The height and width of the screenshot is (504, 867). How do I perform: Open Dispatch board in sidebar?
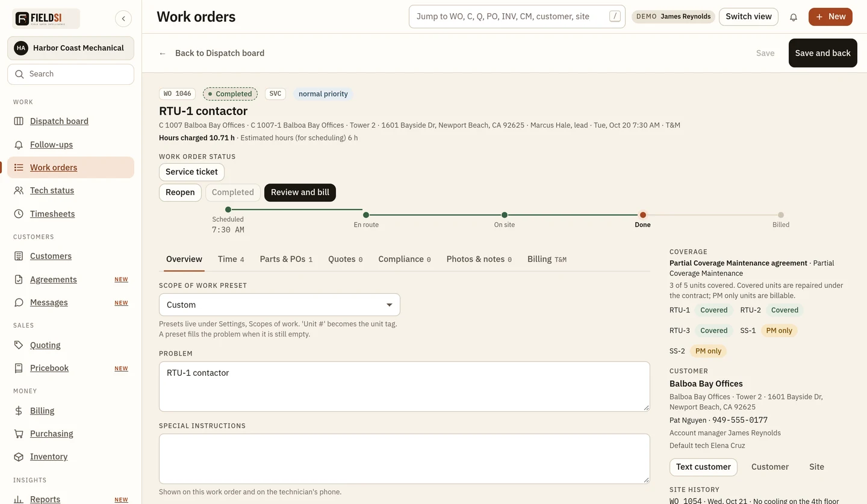70,121
